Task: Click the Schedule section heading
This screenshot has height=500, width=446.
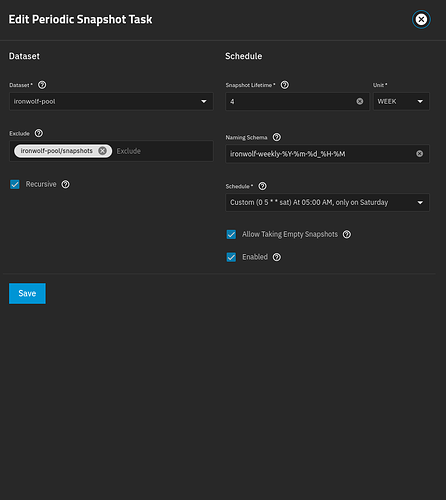Action: (x=244, y=56)
